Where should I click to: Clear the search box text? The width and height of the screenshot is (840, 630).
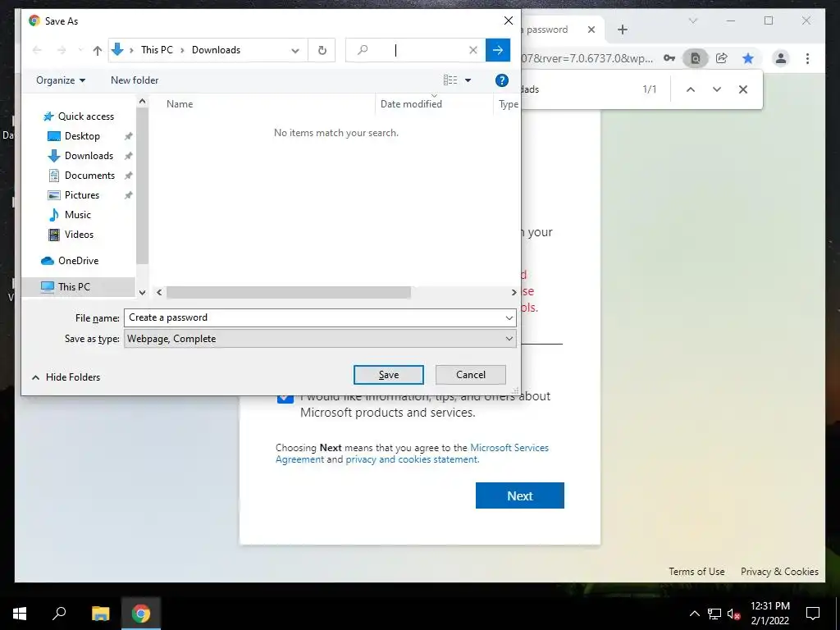473,50
